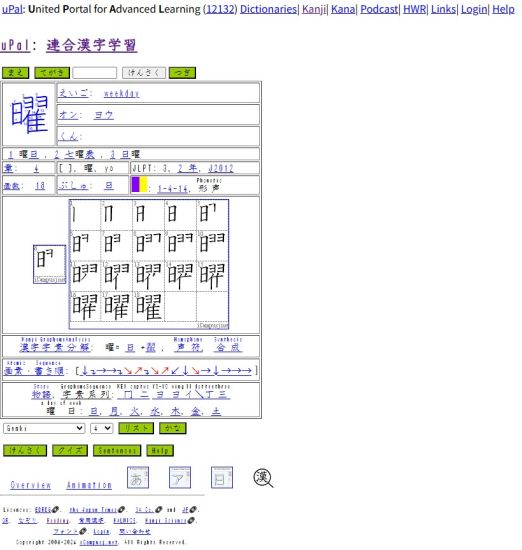522x550 pixels.
Task: Expand the Genki textbook dropdown
Action: click(x=44, y=428)
